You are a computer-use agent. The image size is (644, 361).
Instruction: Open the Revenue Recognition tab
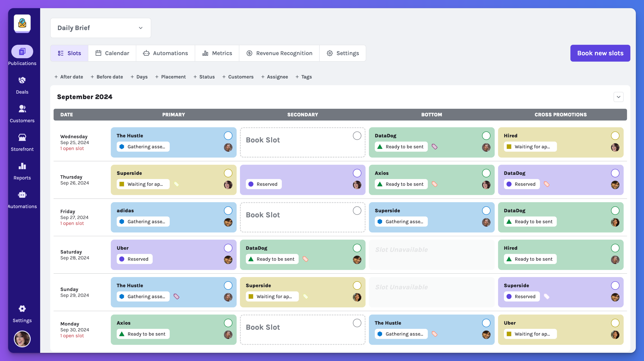(279, 53)
